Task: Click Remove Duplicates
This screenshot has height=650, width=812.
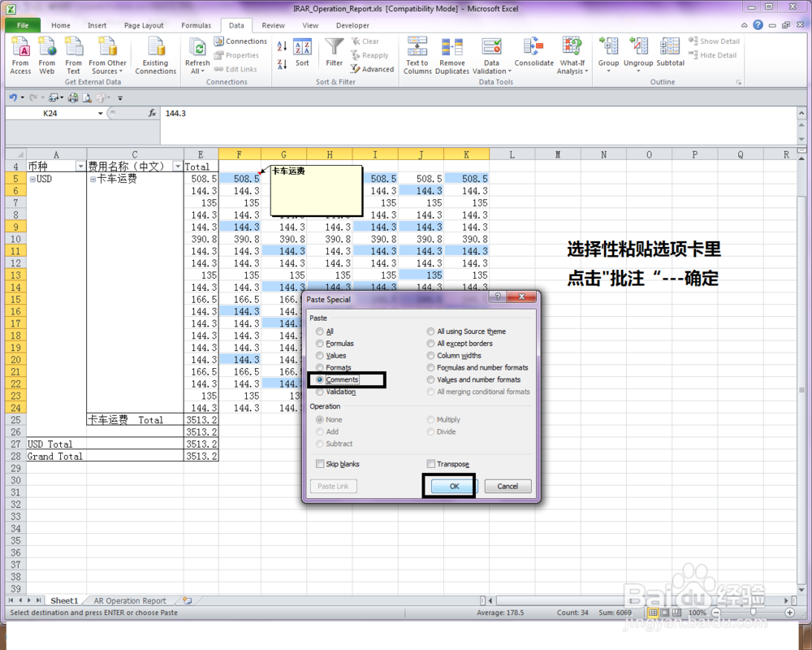Action: (452, 55)
